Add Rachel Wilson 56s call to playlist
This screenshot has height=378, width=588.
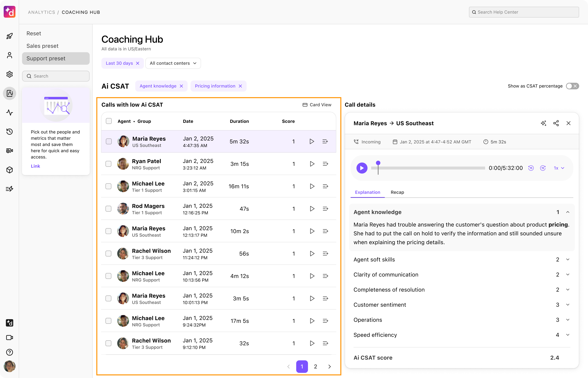point(325,254)
